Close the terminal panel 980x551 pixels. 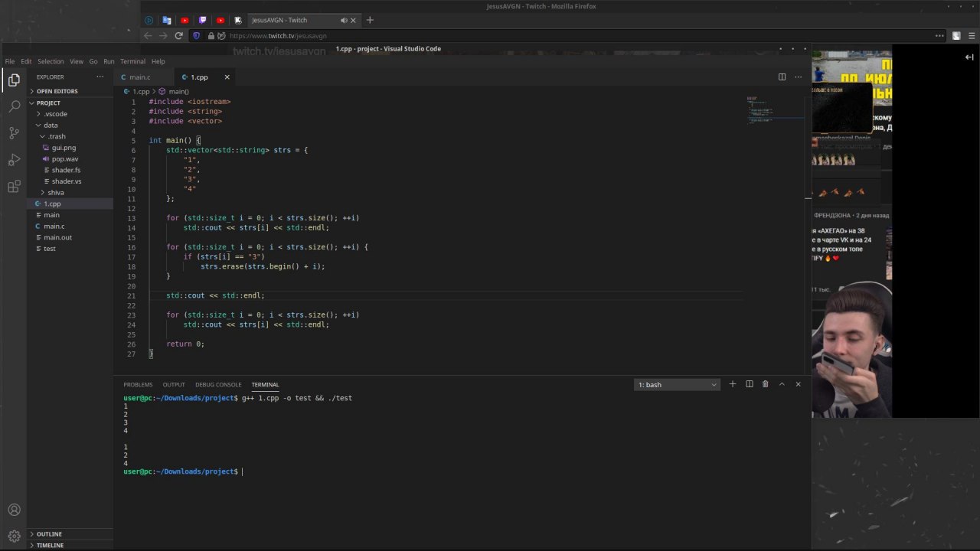point(798,384)
